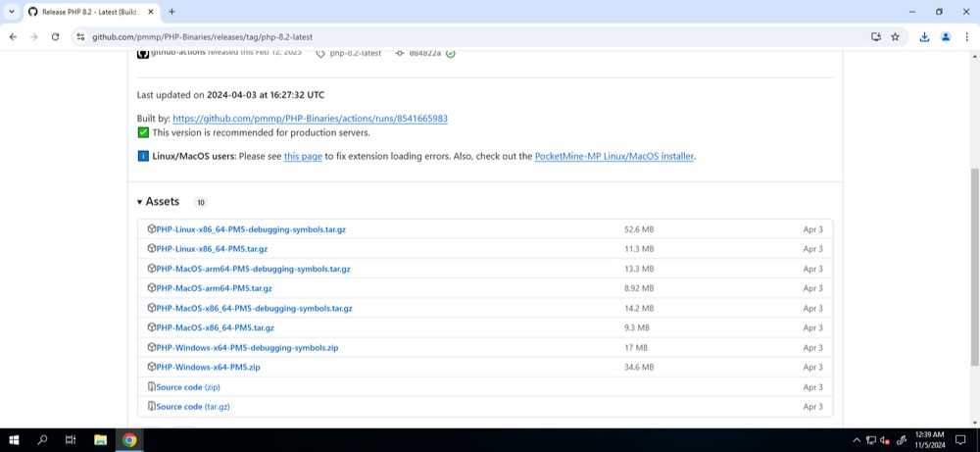Screen dimensions: 980x452
Task: Open File Explorer from taskbar
Action: pyautogui.click(x=100, y=440)
